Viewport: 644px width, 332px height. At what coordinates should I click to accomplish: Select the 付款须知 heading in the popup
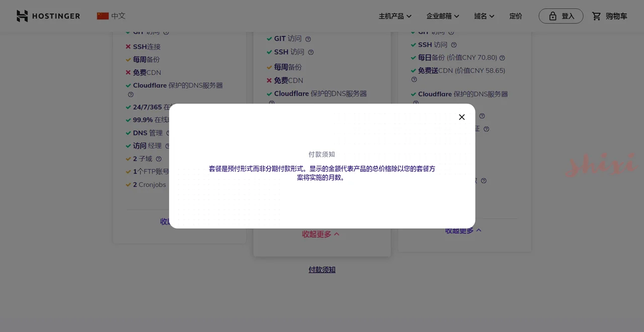point(321,154)
